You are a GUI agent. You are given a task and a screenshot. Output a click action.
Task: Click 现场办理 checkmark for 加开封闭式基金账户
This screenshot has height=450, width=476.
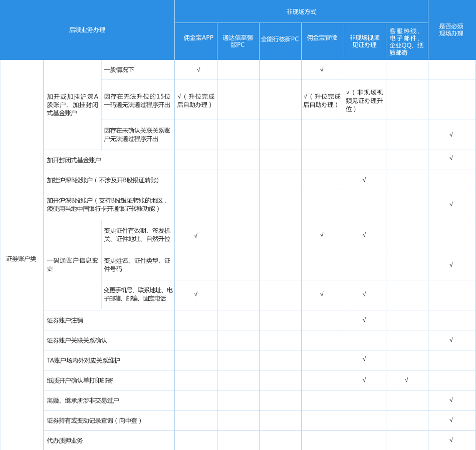click(451, 158)
